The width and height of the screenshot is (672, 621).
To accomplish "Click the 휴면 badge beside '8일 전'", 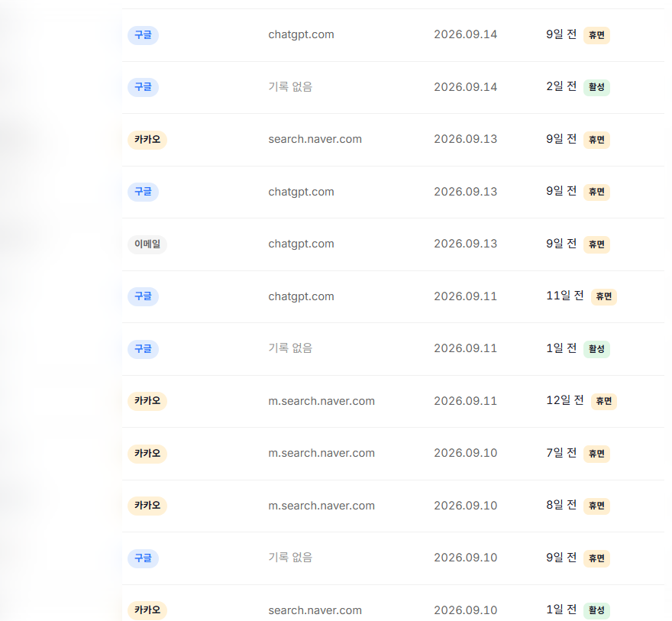I will [596, 506].
